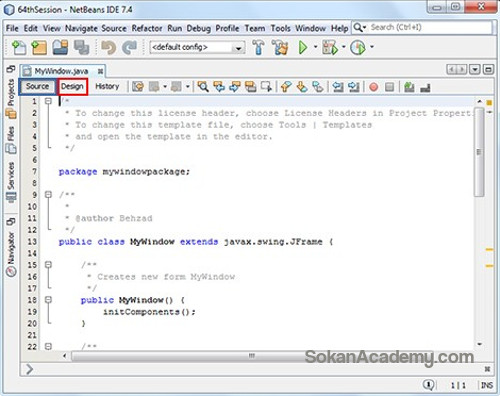Click the Uncomment lines icon
500x396 pixels.
coord(425,88)
